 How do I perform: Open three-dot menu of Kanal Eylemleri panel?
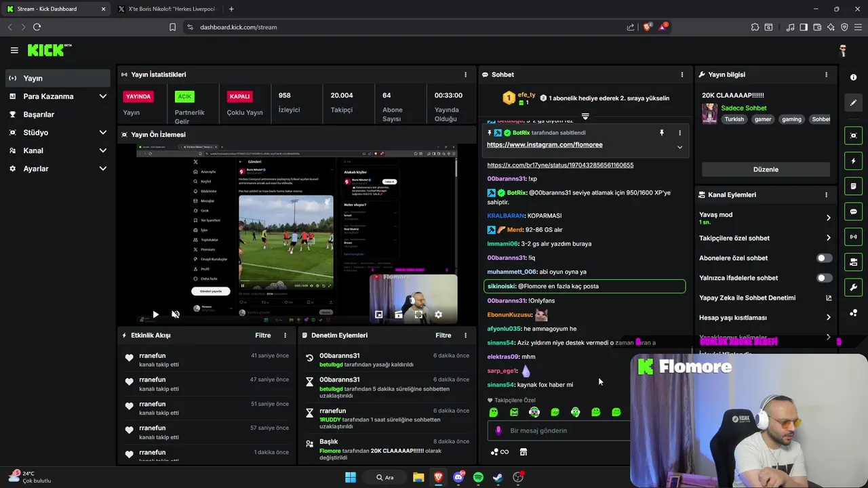[826, 195]
